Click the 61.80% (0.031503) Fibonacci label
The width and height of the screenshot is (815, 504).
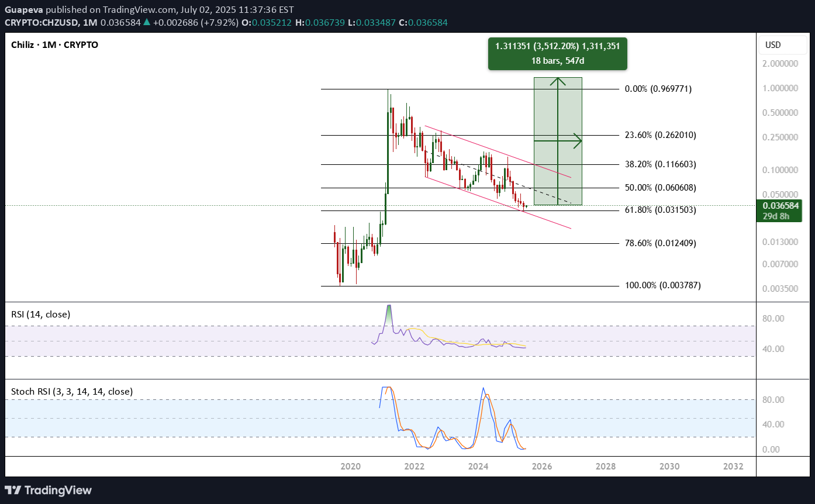pyautogui.click(x=661, y=209)
